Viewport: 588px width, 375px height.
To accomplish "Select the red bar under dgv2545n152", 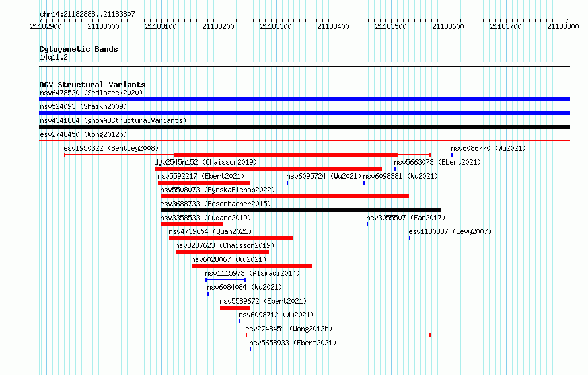I will (268, 169).
